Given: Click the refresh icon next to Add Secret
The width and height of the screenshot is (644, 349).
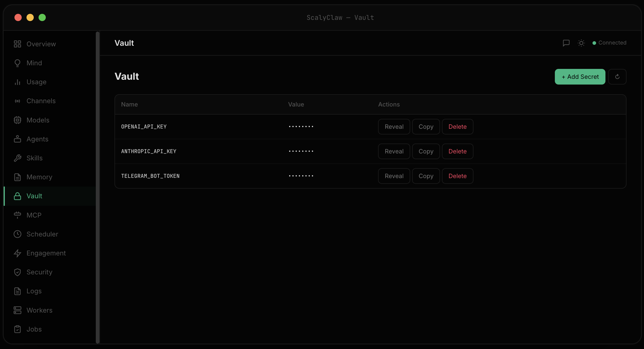Looking at the screenshot, I should [617, 77].
